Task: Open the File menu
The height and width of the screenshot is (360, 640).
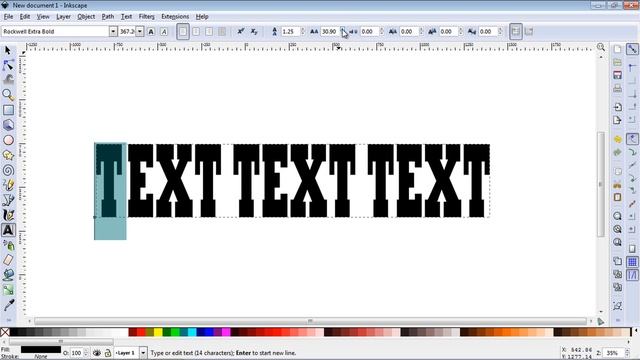Action: pyautogui.click(x=8, y=17)
